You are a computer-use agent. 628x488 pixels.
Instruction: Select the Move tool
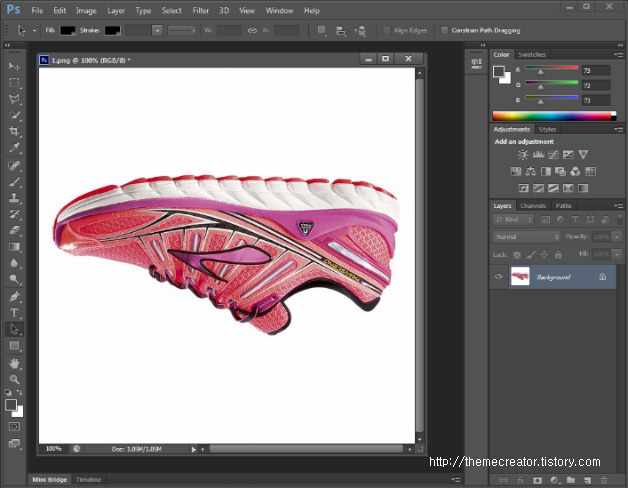tap(14, 66)
